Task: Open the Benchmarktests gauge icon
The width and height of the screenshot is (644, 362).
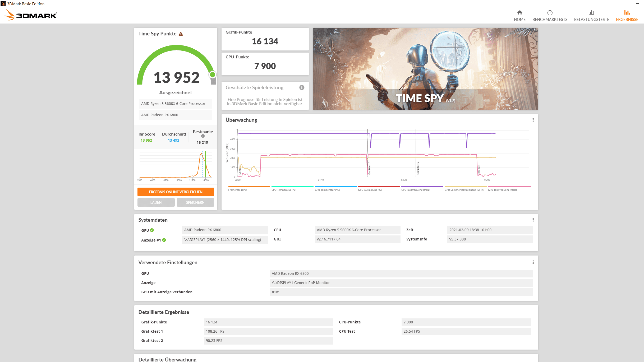Action: pyautogui.click(x=550, y=13)
